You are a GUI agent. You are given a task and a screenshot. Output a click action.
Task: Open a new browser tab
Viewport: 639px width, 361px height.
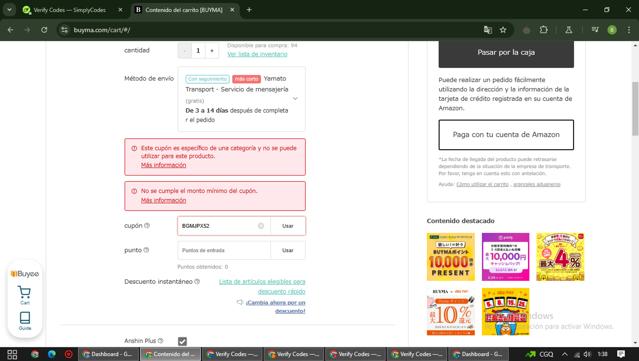pyautogui.click(x=249, y=10)
